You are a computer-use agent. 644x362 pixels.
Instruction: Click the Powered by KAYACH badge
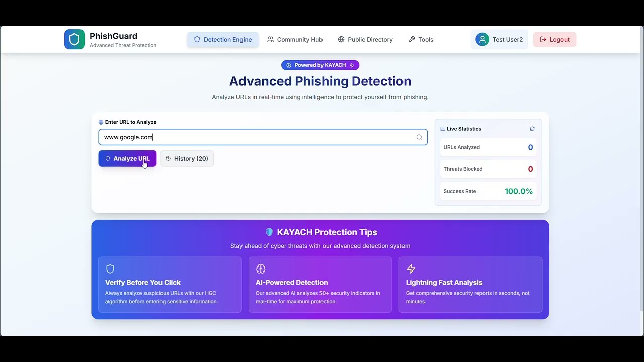320,65
